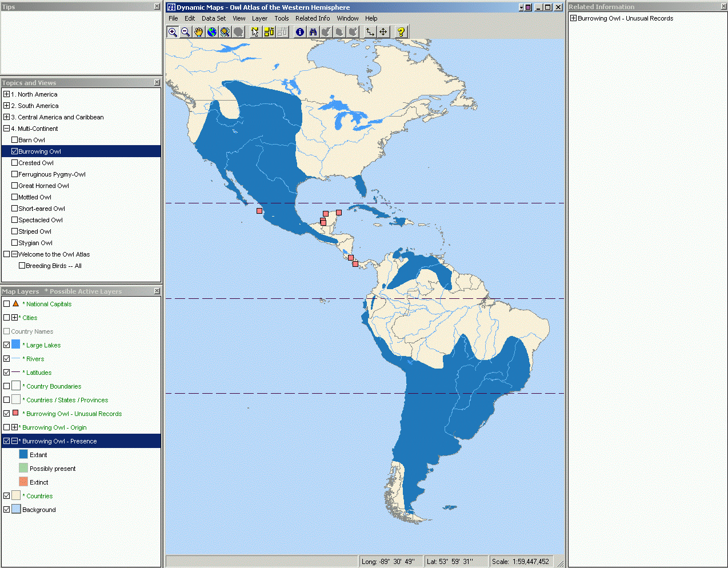Click the Burrowing Owl - Origin layer name

point(54,427)
